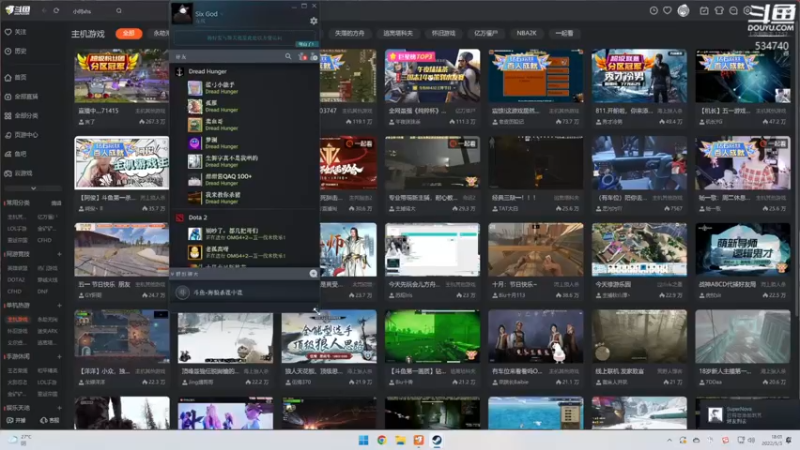Viewport: 800px width, 450px height.
Task: Open the heart favorites icon in header
Action: [x=667, y=11]
